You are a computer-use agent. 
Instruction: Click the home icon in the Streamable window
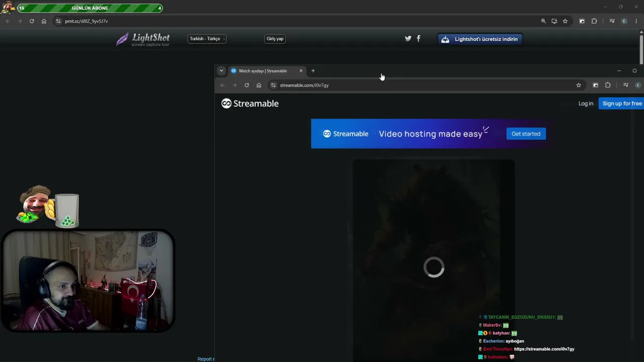coord(259,85)
